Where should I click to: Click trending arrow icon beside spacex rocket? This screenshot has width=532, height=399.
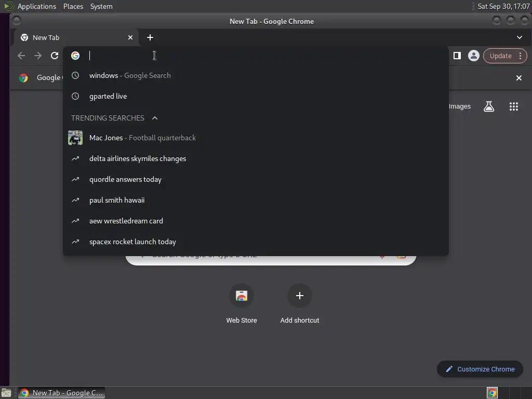tap(75, 242)
